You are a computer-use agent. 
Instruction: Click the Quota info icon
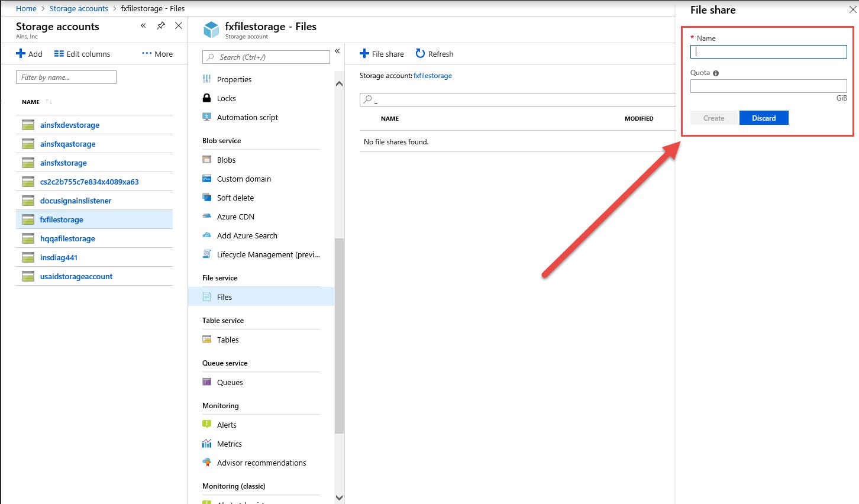click(716, 73)
